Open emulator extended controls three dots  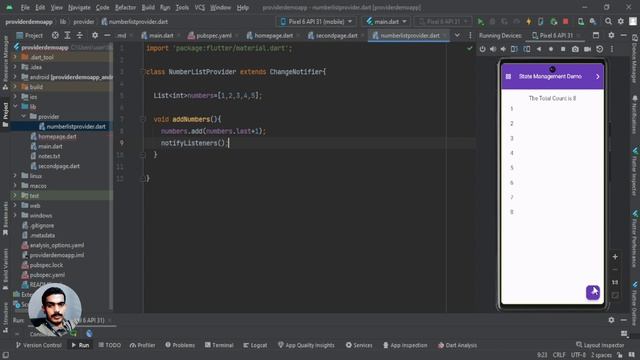point(612,49)
